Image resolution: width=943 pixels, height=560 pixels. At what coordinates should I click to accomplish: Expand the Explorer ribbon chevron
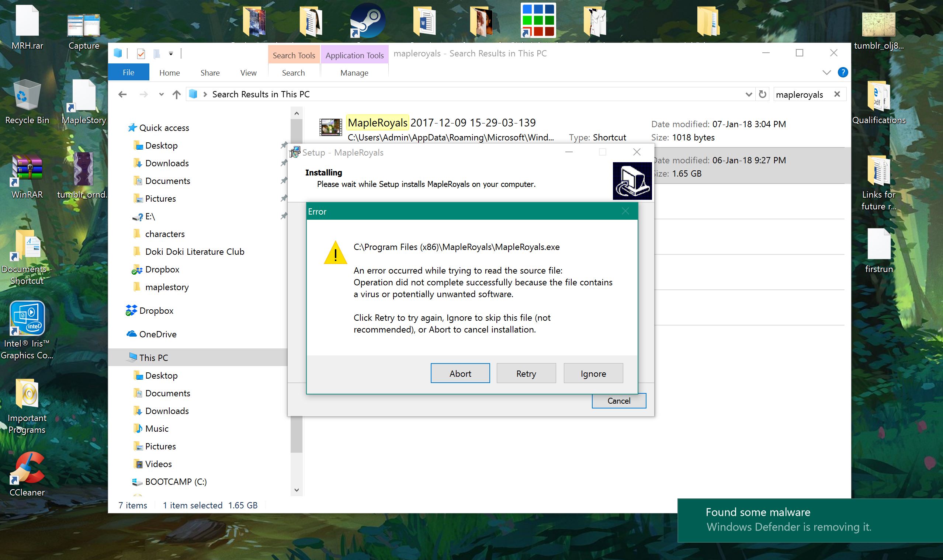coord(826,73)
